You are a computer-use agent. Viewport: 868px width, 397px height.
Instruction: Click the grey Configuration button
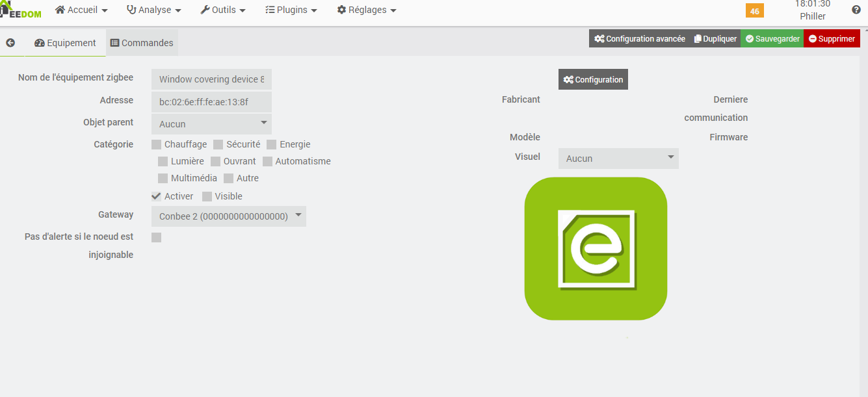[x=593, y=79]
